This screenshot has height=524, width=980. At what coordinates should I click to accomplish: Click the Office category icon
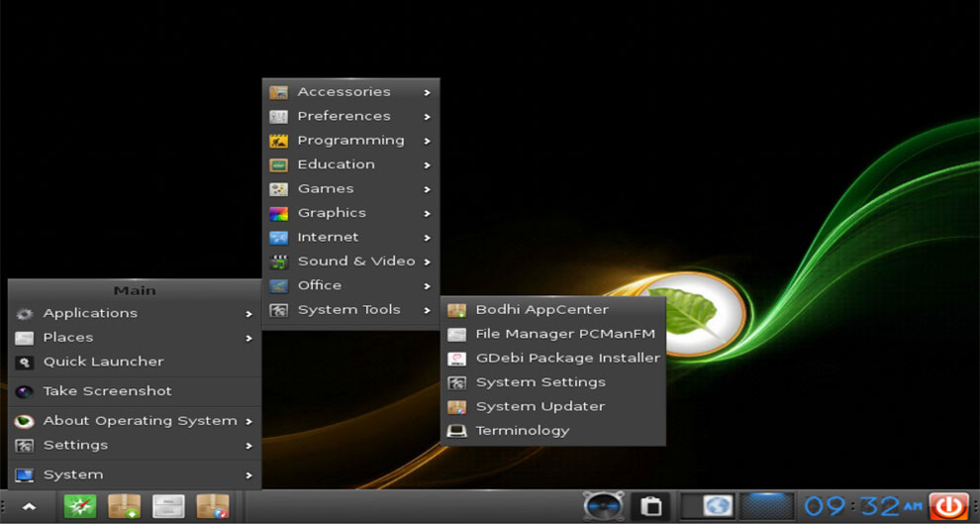coord(279,286)
